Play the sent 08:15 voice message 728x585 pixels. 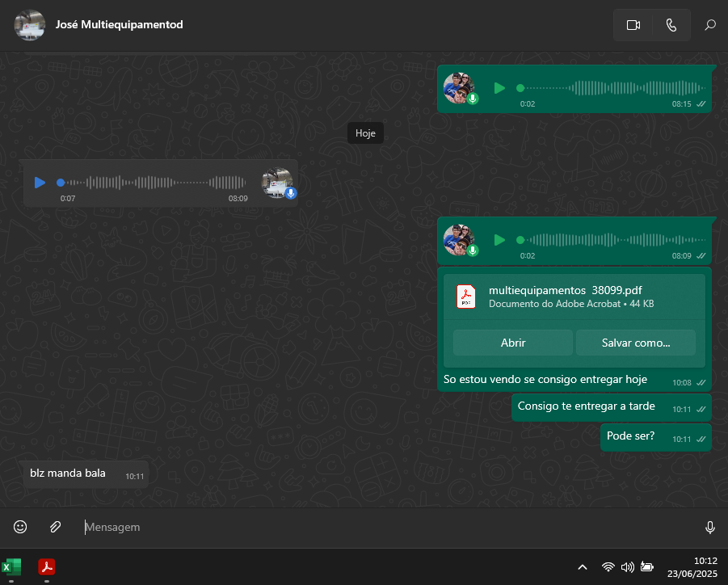coord(499,88)
